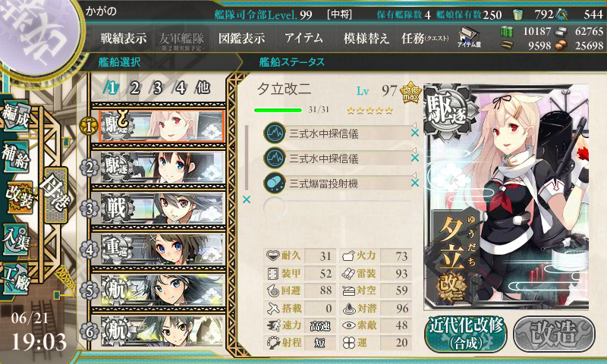Remove all equipment with the left-side X

(246, 199)
